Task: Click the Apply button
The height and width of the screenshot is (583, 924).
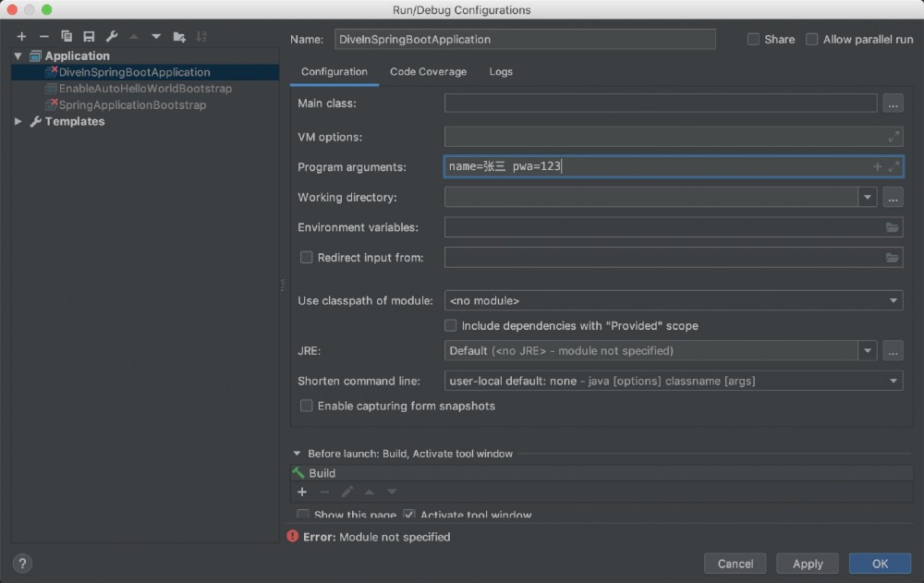Action: (808, 564)
